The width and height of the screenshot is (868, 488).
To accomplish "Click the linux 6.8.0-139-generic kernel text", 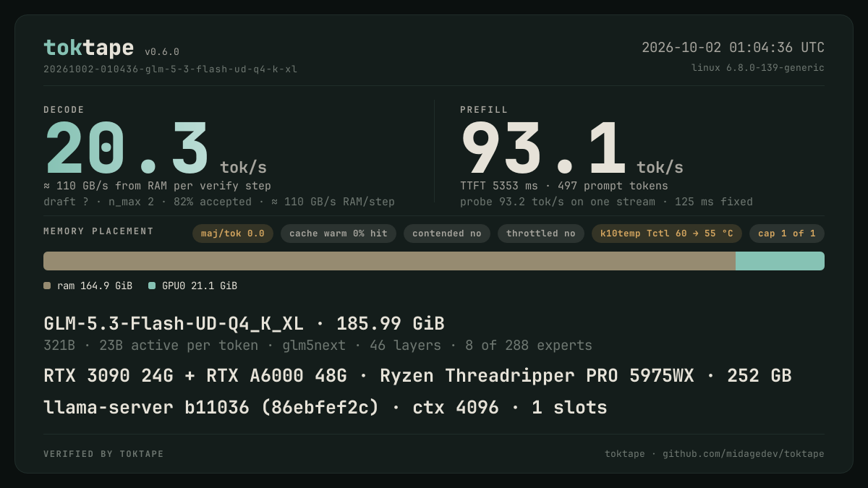I will pyautogui.click(x=758, y=68).
